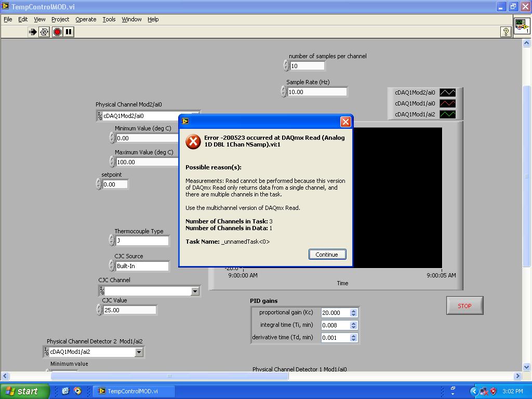532x399 pixels.
Task: Close the error dialog with red X
Action: tap(345, 122)
